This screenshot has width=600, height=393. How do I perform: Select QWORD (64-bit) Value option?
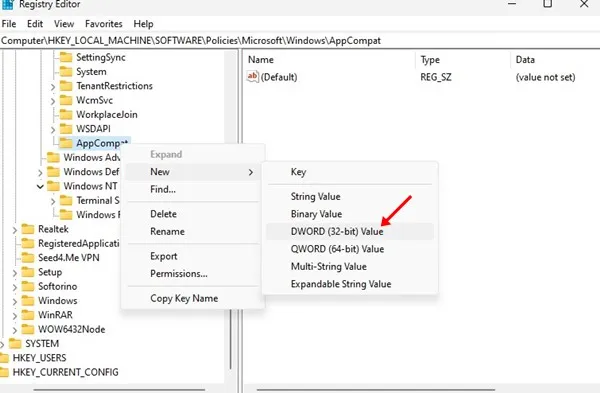tap(350, 249)
